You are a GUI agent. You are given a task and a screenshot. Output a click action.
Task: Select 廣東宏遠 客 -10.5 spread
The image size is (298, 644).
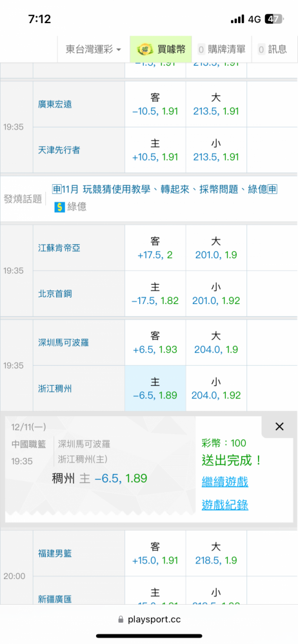click(x=155, y=104)
